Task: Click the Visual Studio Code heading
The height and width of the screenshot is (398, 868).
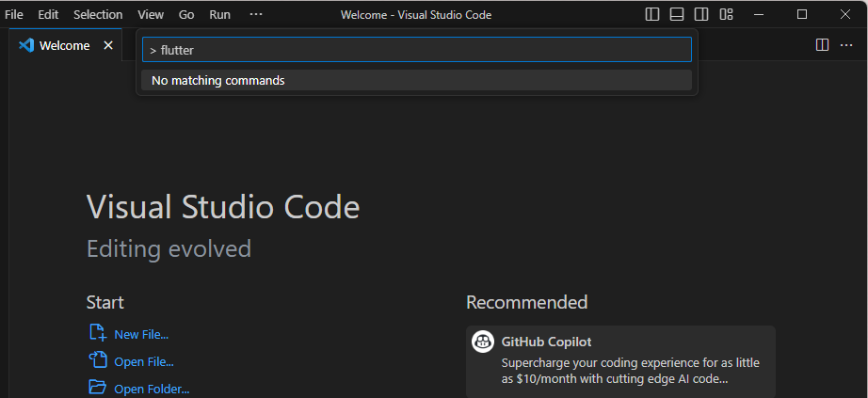Action: click(223, 207)
